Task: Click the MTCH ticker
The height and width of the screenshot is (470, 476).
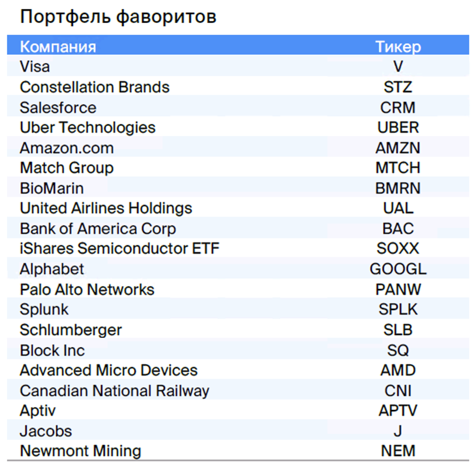Action: tap(398, 168)
